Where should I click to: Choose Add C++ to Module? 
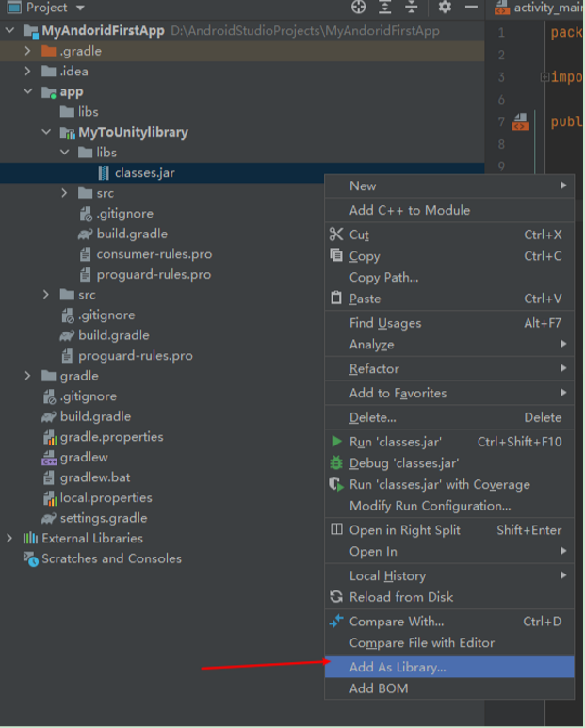449,210
